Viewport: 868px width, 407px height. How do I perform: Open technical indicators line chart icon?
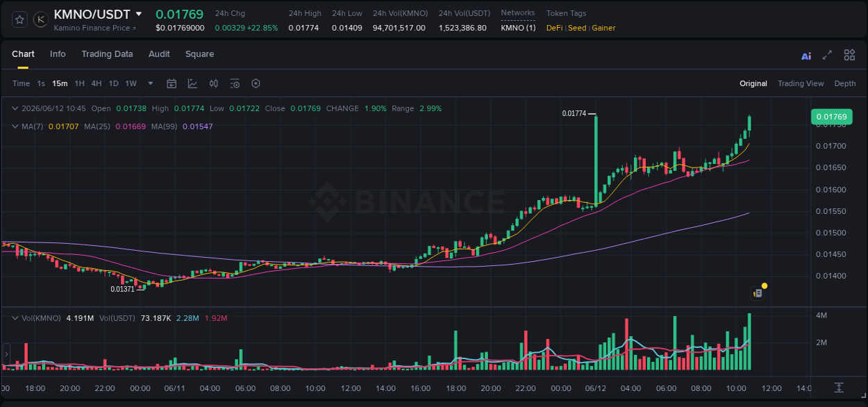pyautogui.click(x=192, y=83)
